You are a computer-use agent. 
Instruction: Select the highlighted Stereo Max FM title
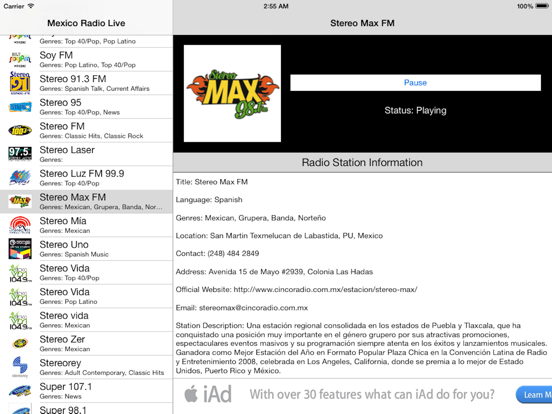[x=73, y=197]
